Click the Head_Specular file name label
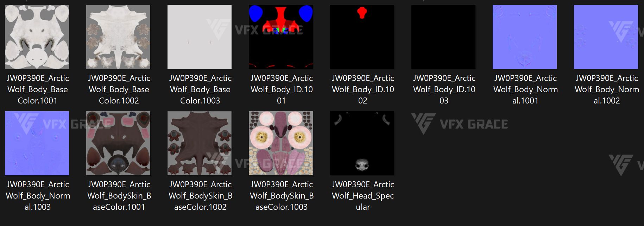Screen dimensions: 644x226 coord(363,196)
